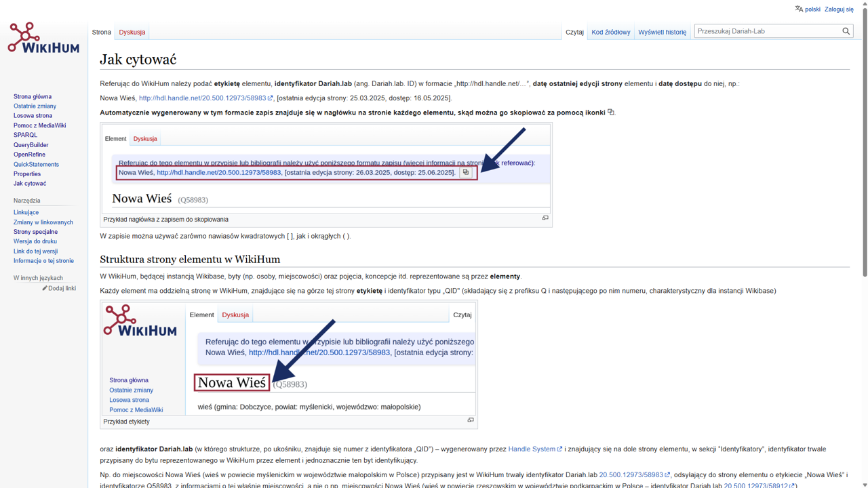Open QuickStatements sidebar link

point(36,164)
